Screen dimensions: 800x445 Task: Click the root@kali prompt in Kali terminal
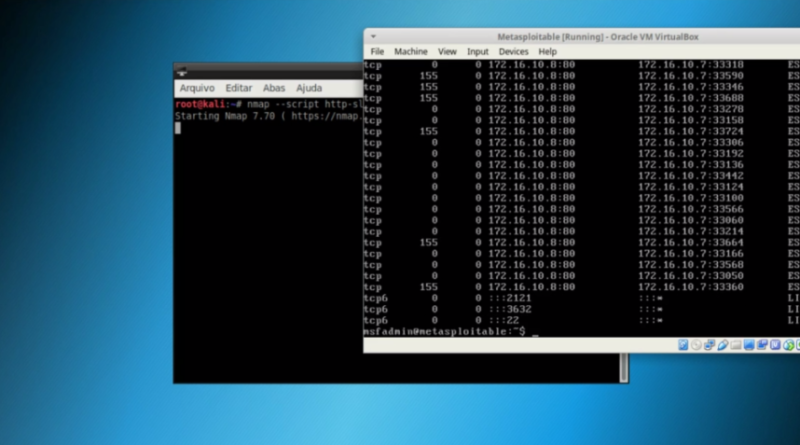pyautogui.click(x=208, y=104)
